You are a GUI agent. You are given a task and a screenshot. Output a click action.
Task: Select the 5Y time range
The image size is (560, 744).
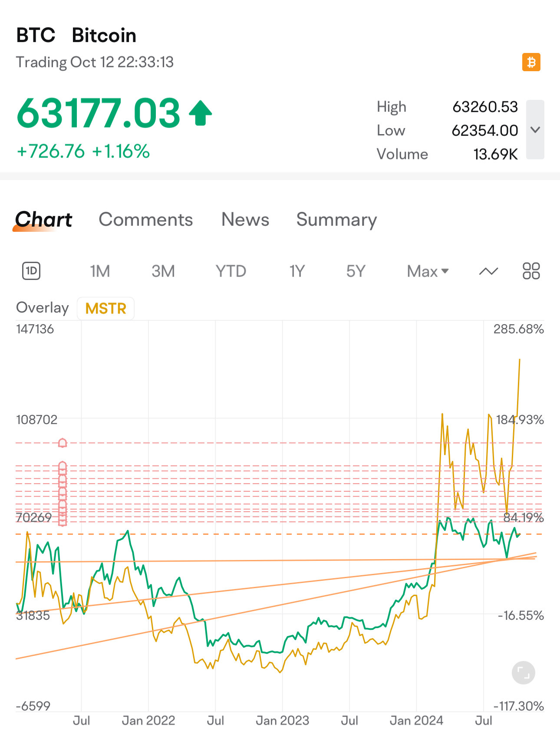point(356,271)
